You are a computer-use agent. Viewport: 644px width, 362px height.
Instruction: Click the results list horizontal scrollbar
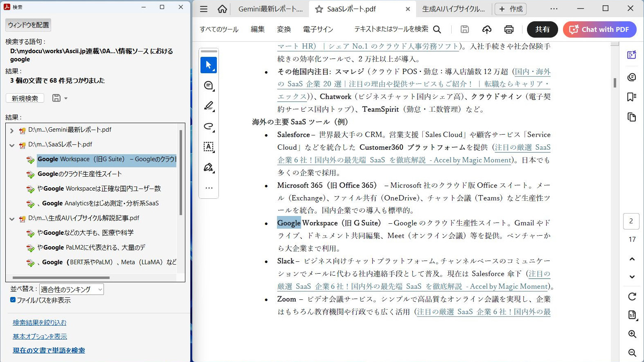coord(61,277)
